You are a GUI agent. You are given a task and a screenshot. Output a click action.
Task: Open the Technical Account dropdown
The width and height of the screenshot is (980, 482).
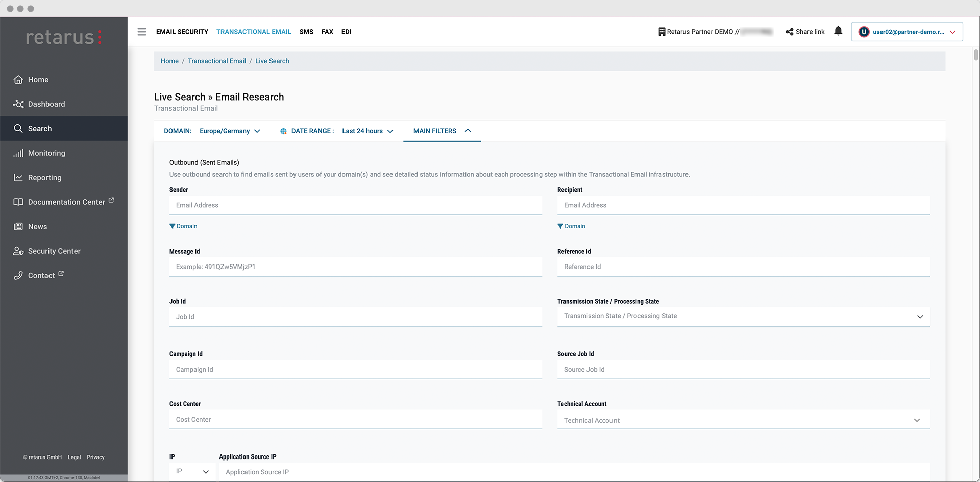pos(744,420)
